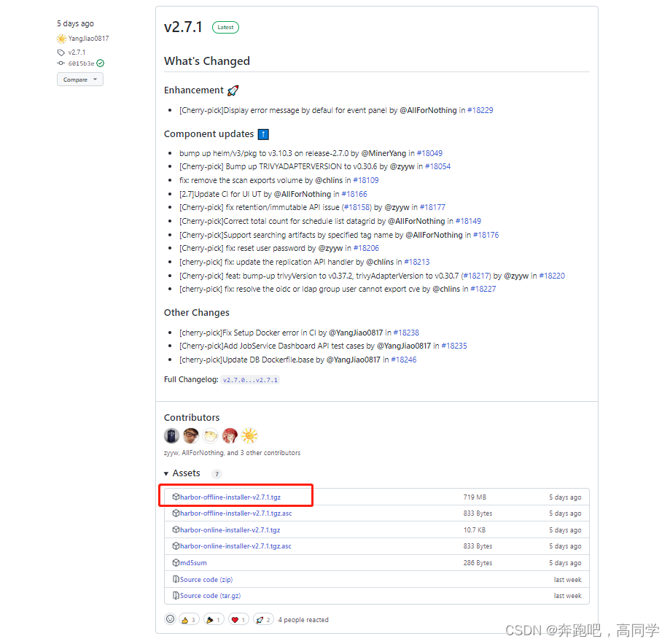Collapse the Assets section triangle
Screen dimensions: 670x644
(x=166, y=473)
